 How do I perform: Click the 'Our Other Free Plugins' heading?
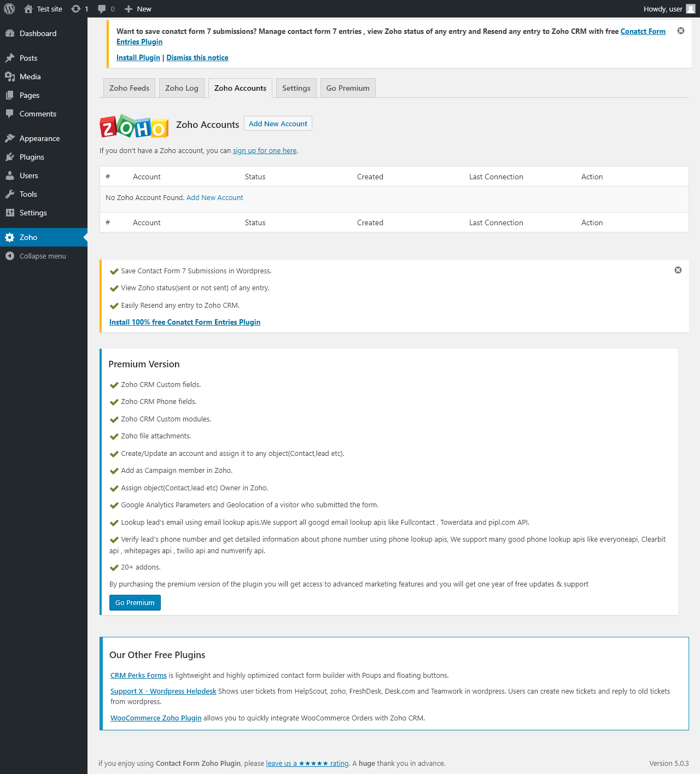157,655
